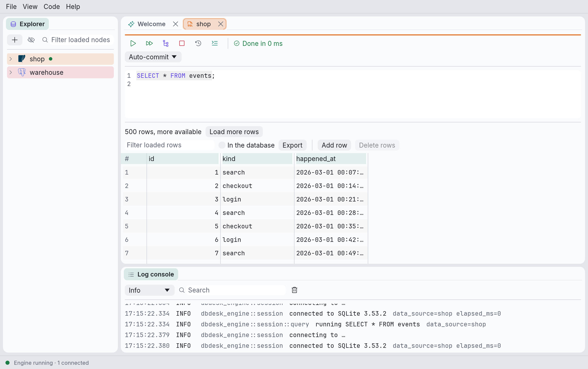Open the View menu
Image resolution: width=588 pixels, height=369 pixels.
(x=30, y=6)
